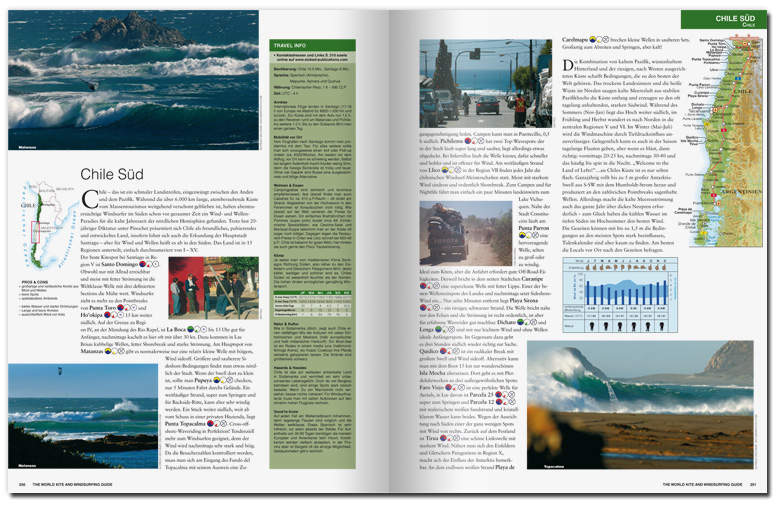The width and height of the screenshot is (780, 505).
Task: Click the green 'CHILE SÜD' page tab
Action: 725,19
